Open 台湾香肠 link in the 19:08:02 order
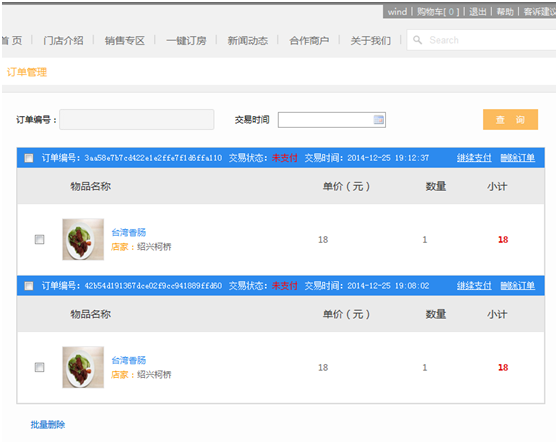The width and height of the screenshot is (558, 444). [x=129, y=360]
